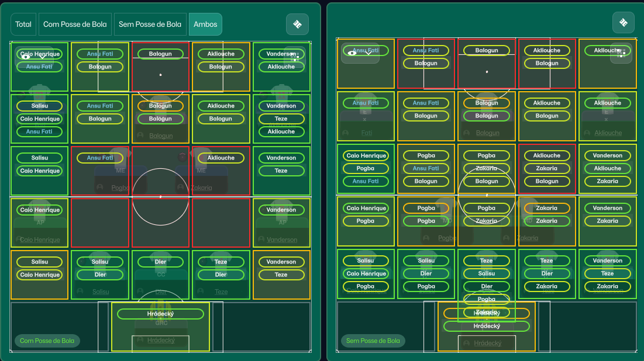Click the Hrádecký link on left pitch goal

161,341
